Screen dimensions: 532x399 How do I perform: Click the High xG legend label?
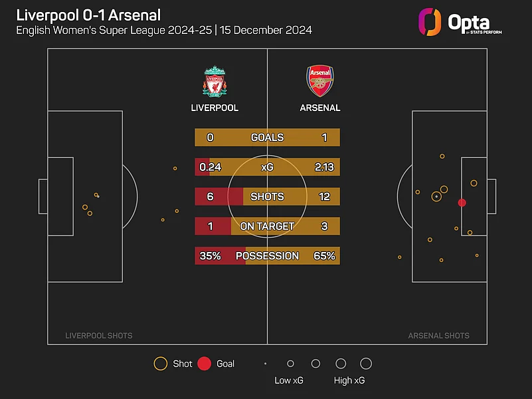click(349, 381)
